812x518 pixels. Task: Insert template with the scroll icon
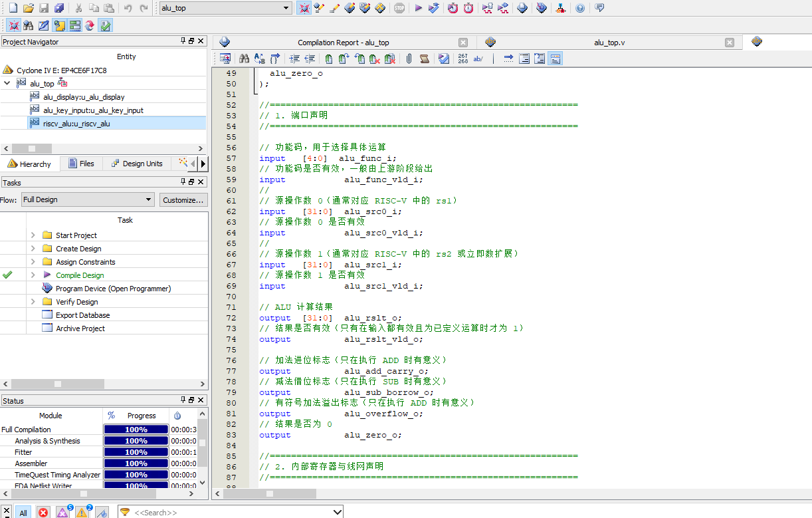coord(424,59)
